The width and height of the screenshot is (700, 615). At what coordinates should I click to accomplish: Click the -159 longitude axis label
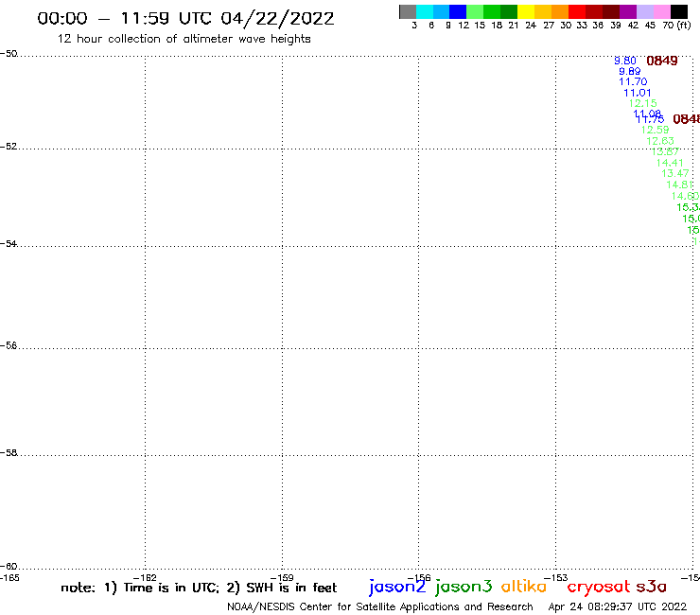click(x=282, y=578)
